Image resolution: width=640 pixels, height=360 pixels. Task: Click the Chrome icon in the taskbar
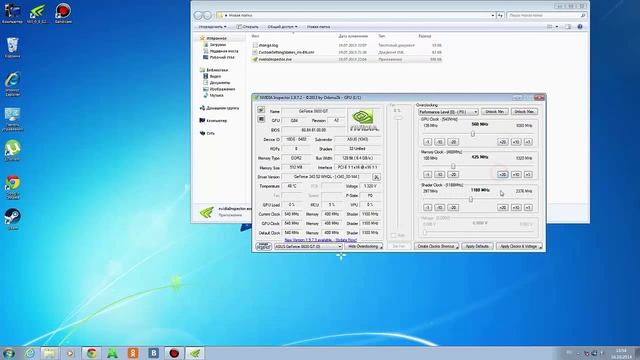pos(91,353)
